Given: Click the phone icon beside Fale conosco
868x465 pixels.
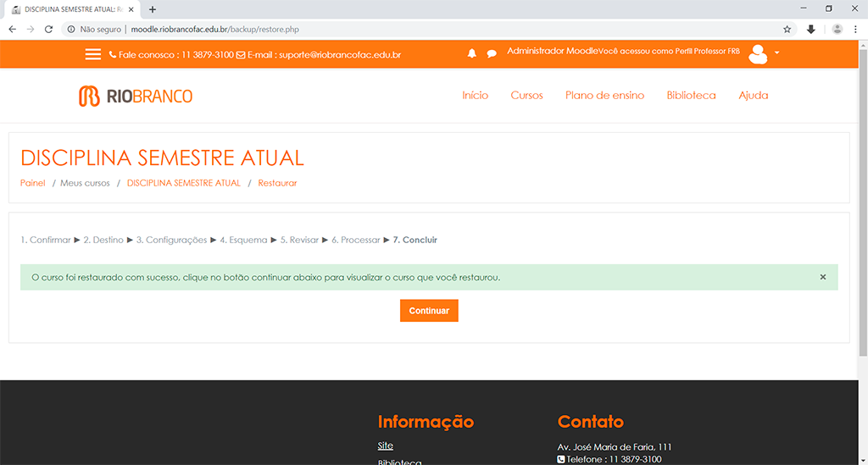Looking at the screenshot, I should click(x=113, y=55).
